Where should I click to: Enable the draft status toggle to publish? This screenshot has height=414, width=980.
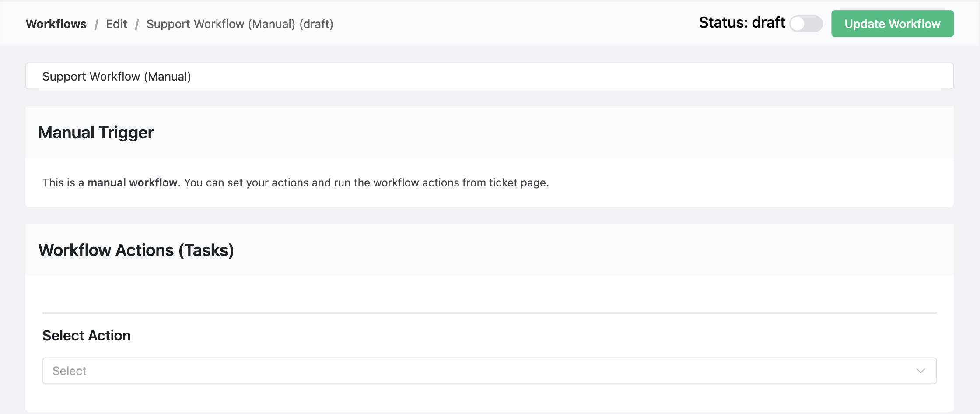(806, 24)
